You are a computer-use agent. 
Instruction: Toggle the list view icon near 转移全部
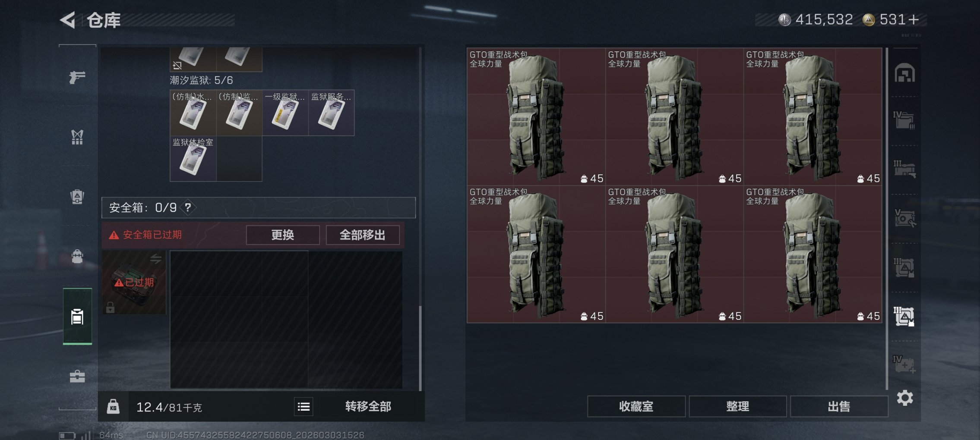point(303,406)
